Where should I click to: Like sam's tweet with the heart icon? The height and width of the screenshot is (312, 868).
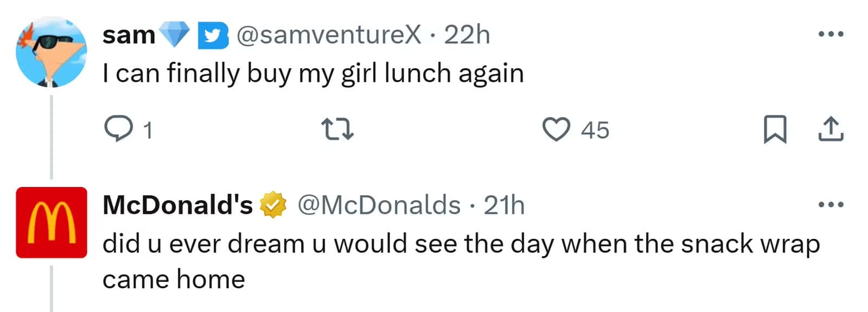pyautogui.click(x=557, y=129)
